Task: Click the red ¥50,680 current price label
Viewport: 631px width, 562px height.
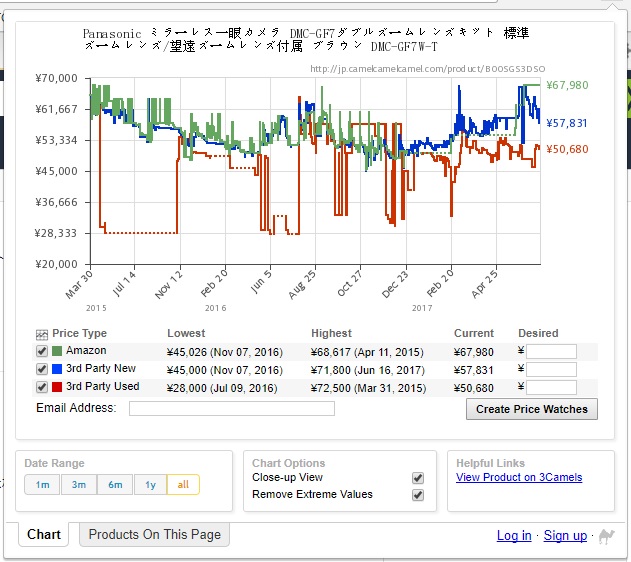Action: [x=567, y=149]
